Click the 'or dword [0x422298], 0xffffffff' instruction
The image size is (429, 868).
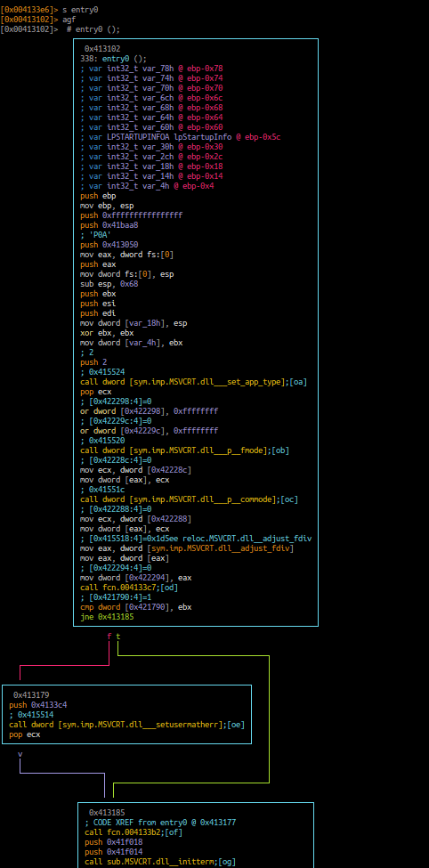149,411
